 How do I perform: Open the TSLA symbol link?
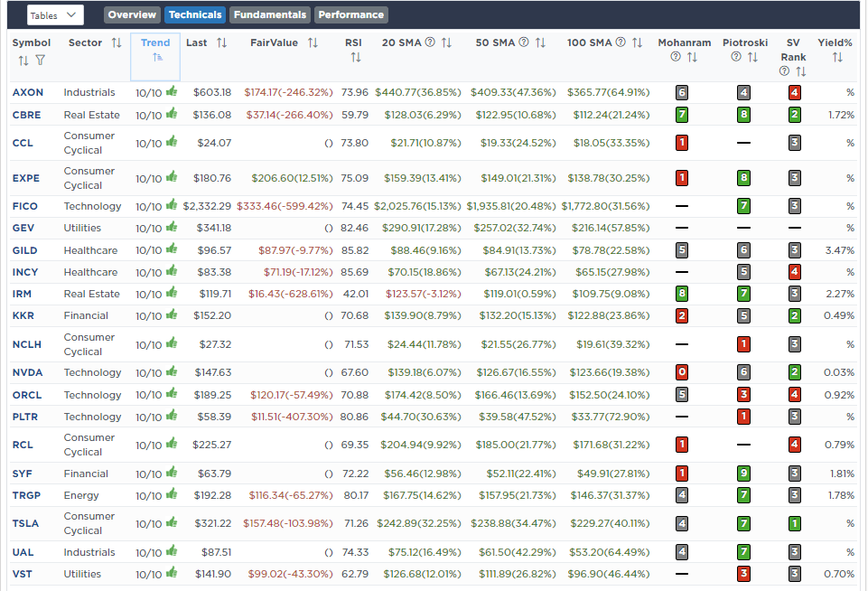25,523
